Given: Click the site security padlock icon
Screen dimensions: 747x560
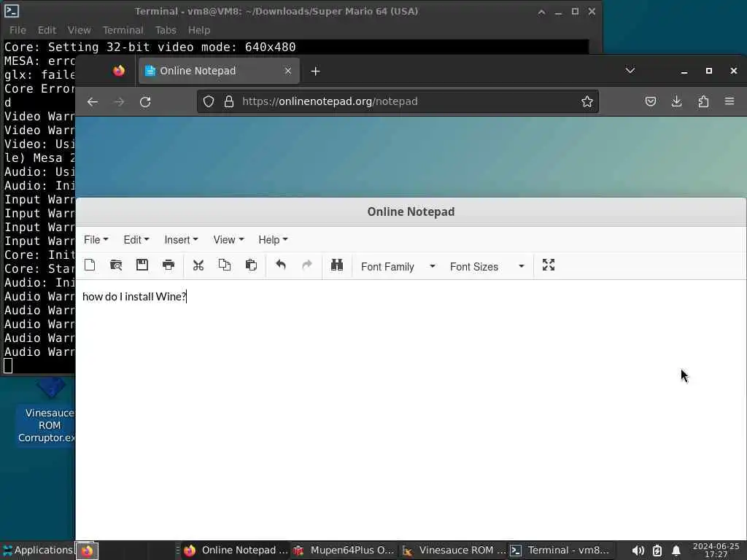Looking at the screenshot, I should pyautogui.click(x=229, y=101).
